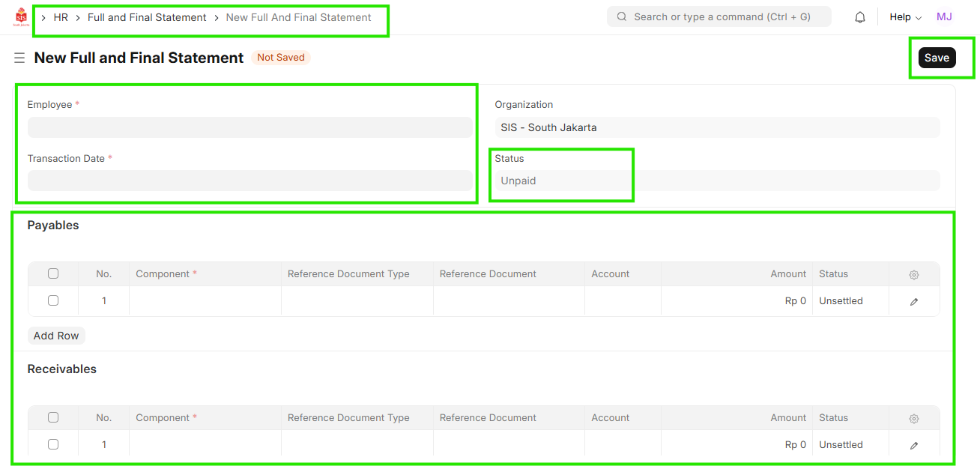Check the Receivables row 1 checkbox
The height and width of the screenshot is (466, 980).
[x=53, y=444]
